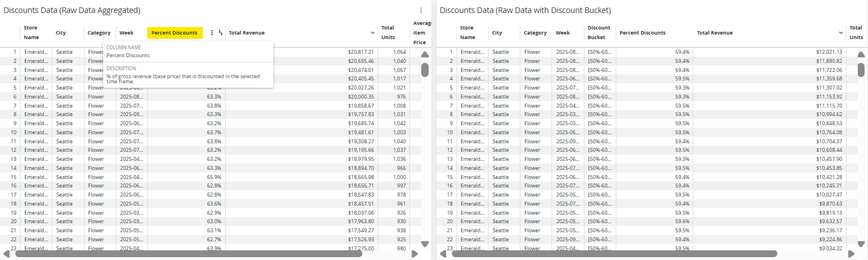This screenshot has width=868, height=260.
Task: Click City header in right table
Action: tap(497, 33)
